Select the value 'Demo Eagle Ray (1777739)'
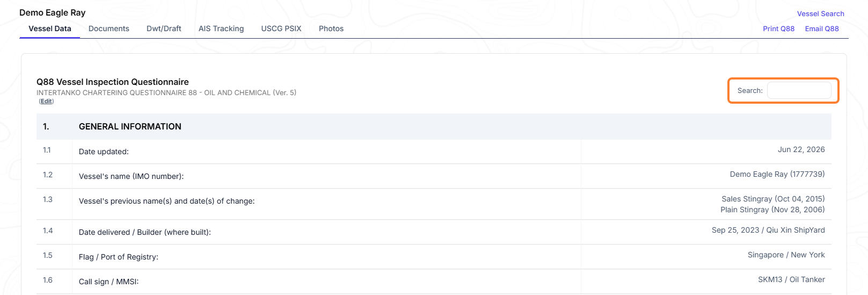Viewport: 868px width, 295px height. 777,174
